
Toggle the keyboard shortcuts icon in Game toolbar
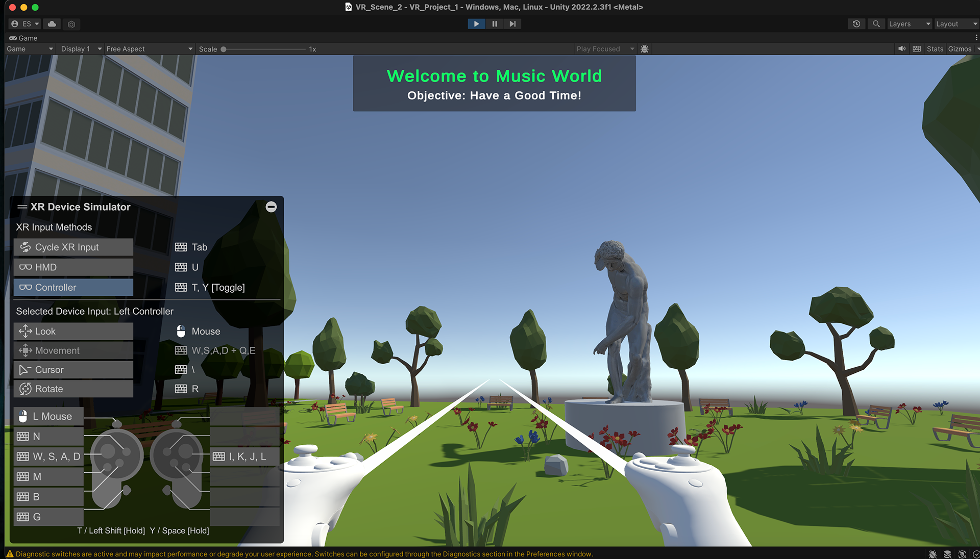(917, 49)
